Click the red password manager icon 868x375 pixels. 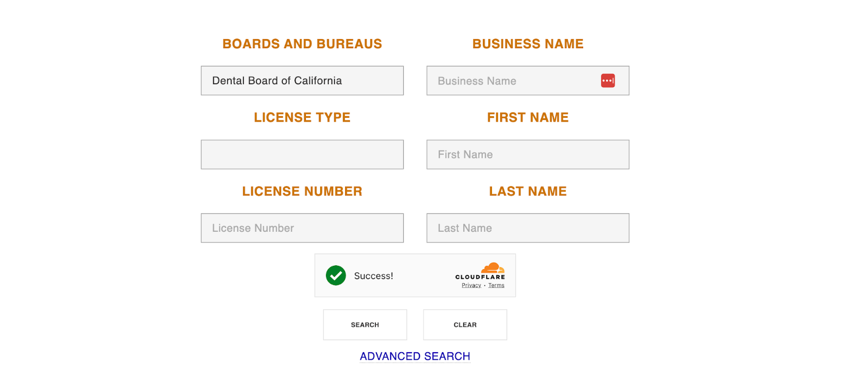[608, 81]
